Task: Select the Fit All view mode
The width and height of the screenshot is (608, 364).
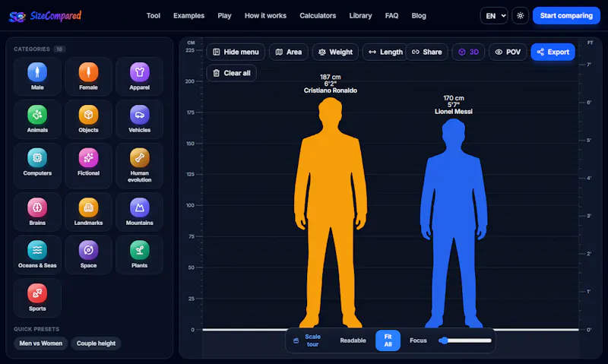Action: click(388, 340)
